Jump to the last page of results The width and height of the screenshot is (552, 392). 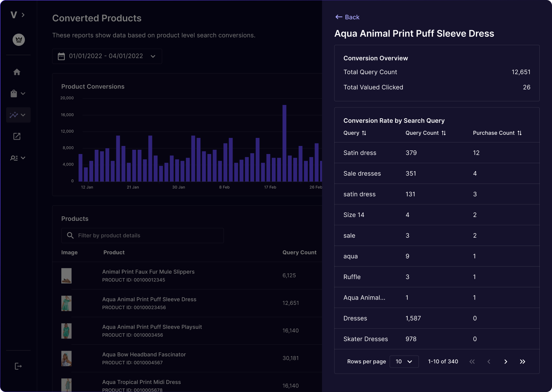tap(522, 362)
